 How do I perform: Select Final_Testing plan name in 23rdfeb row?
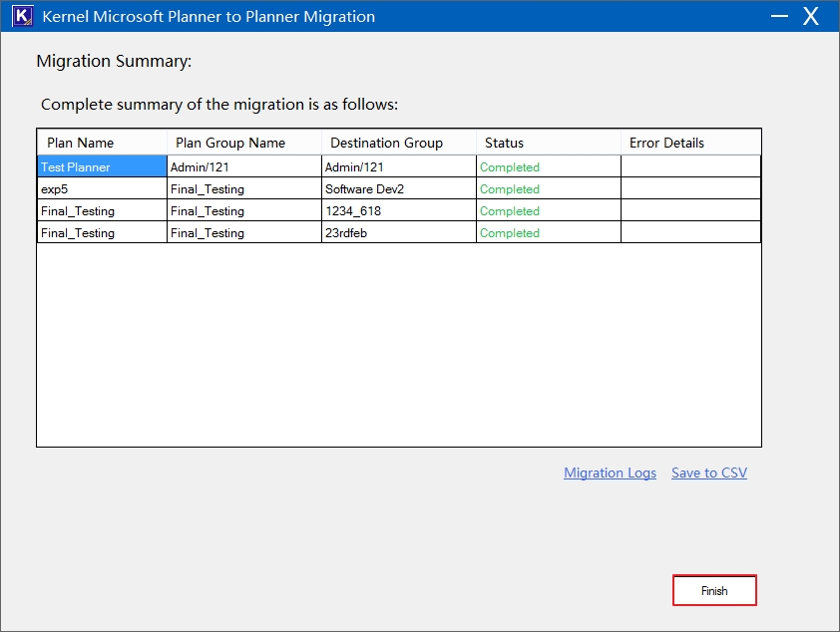click(102, 232)
